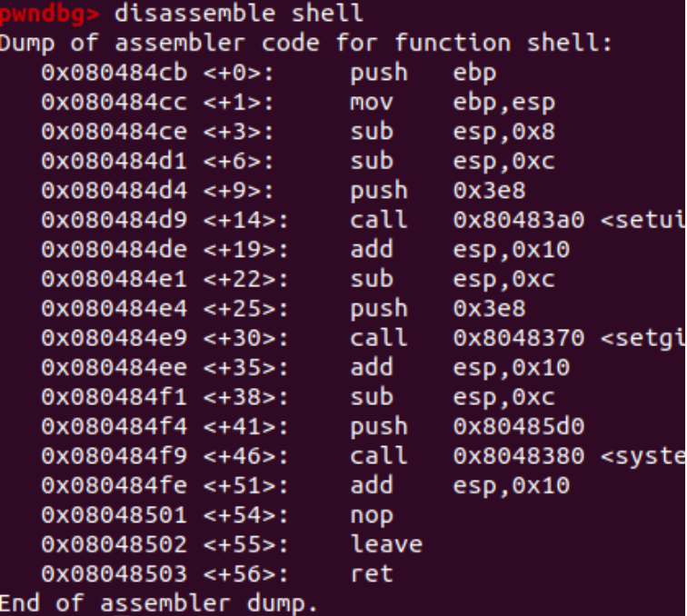The image size is (687, 616).
Task: Click the 'leave' instruction
Action: click(x=386, y=544)
